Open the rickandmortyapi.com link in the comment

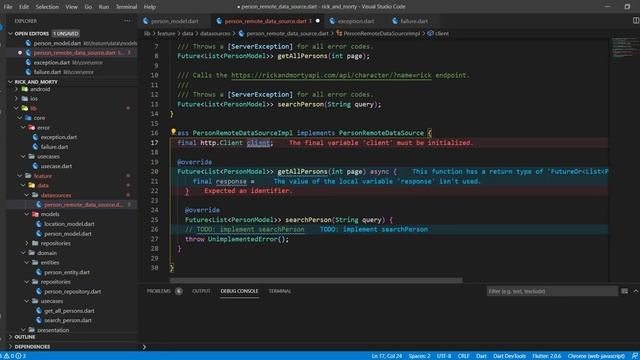tap(331, 75)
